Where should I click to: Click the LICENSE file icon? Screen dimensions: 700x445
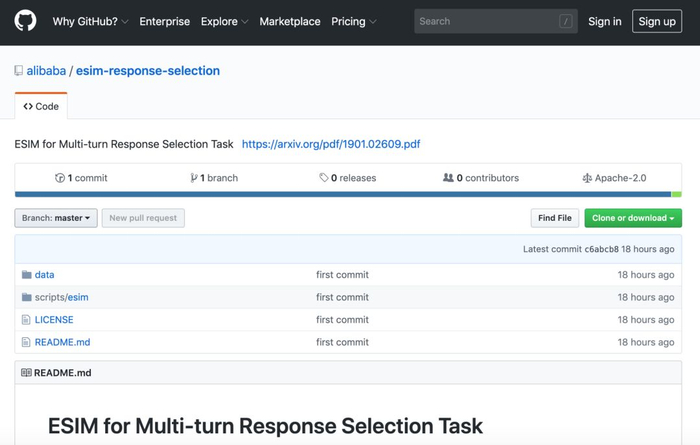point(26,320)
